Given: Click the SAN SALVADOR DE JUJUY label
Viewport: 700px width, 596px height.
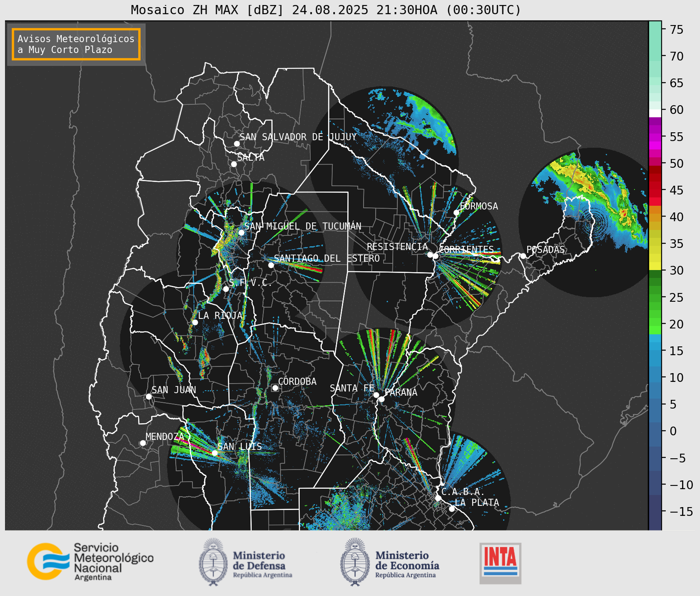Looking at the screenshot, I should [x=298, y=137].
